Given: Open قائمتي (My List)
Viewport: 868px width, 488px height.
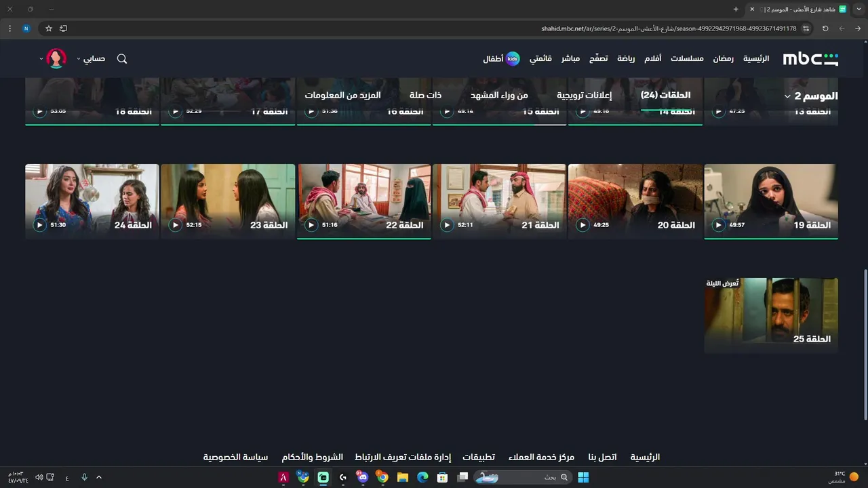Looking at the screenshot, I should 540,59.
